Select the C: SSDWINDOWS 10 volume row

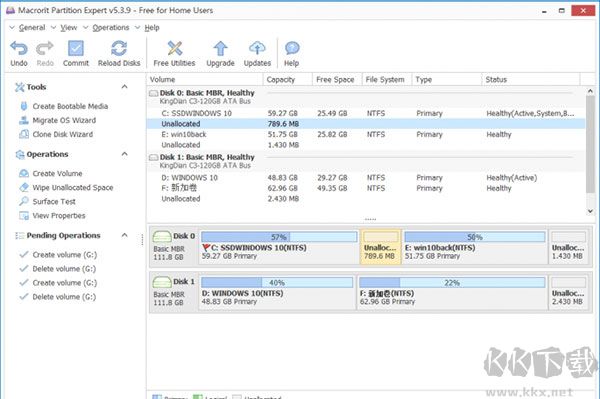coord(366,113)
